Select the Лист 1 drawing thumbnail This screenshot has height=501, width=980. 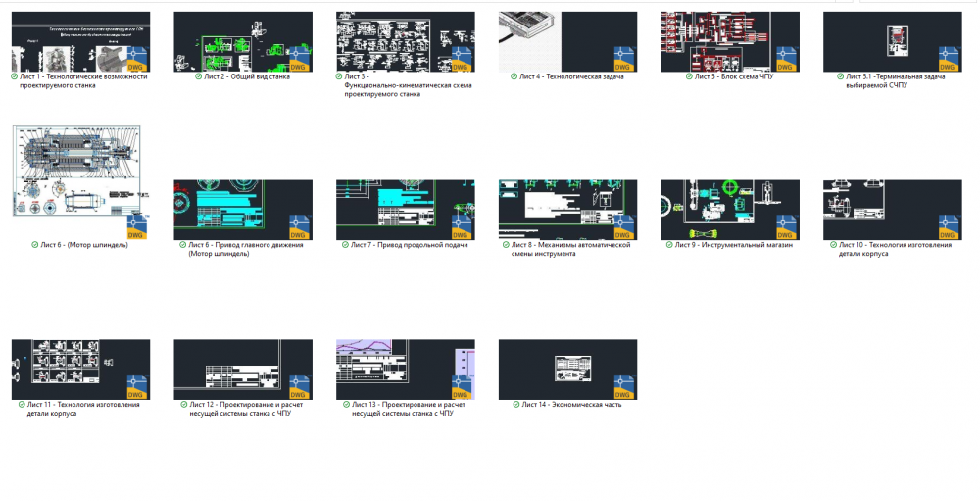click(80, 41)
